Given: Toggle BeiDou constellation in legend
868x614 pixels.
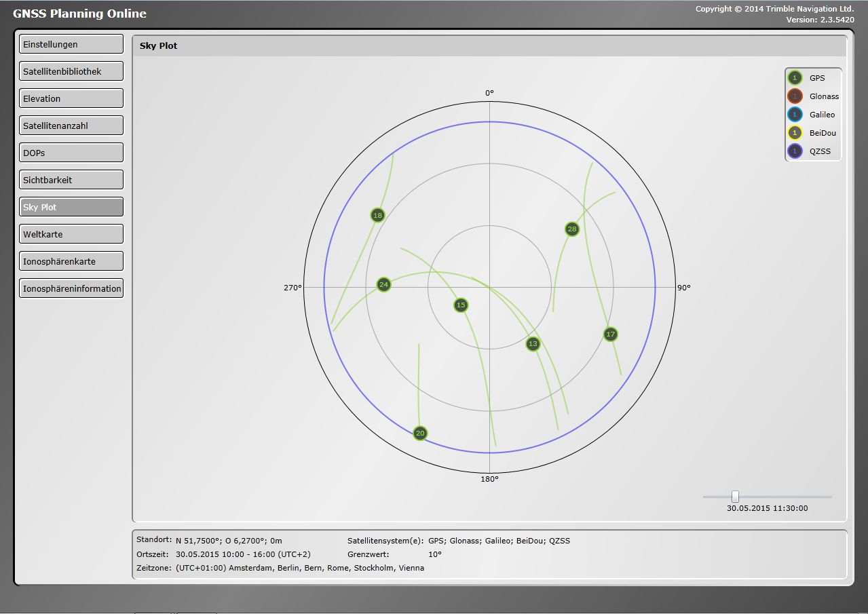Looking at the screenshot, I should point(795,133).
